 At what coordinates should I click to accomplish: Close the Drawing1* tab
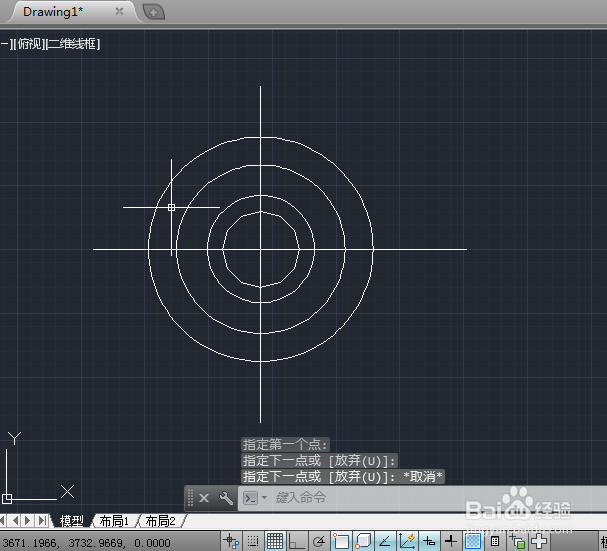(119, 12)
